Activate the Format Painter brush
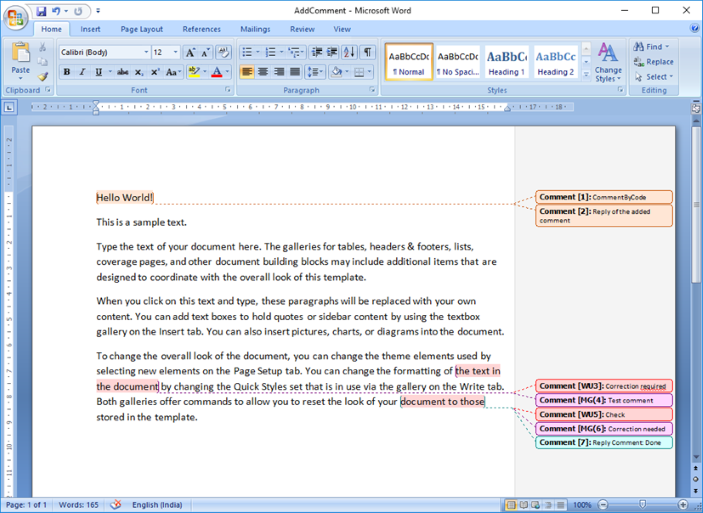Screen dimensions: 703x513 [x=43, y=77]
